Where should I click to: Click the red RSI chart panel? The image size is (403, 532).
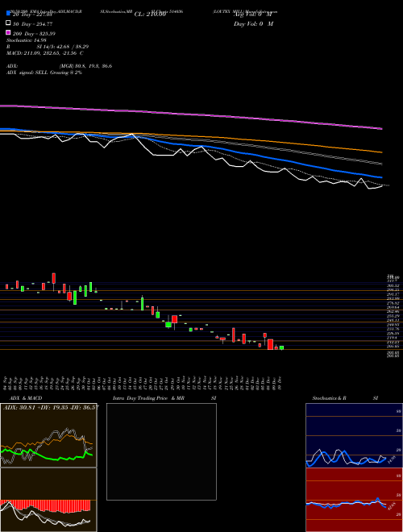(354, 500)
